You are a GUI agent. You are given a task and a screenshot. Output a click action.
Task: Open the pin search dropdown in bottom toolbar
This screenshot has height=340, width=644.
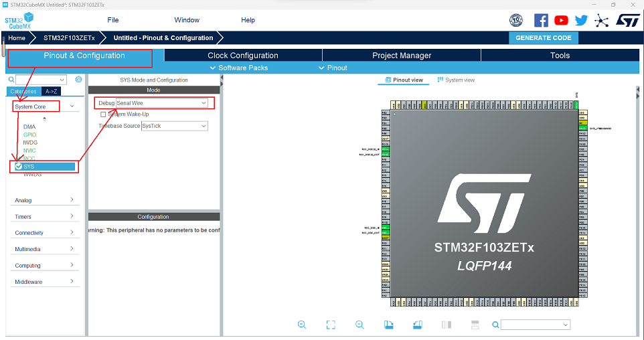point(566,325)
